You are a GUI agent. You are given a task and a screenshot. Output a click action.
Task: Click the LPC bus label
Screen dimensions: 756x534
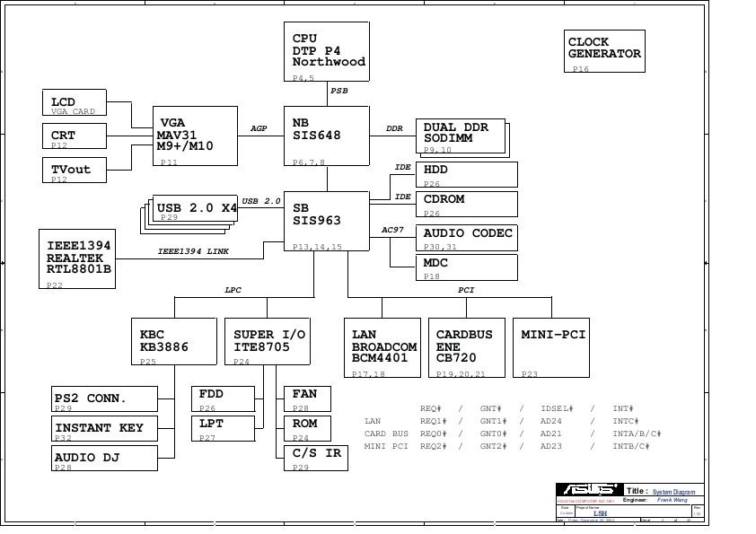pyautogui.click(x=233, y=290)
